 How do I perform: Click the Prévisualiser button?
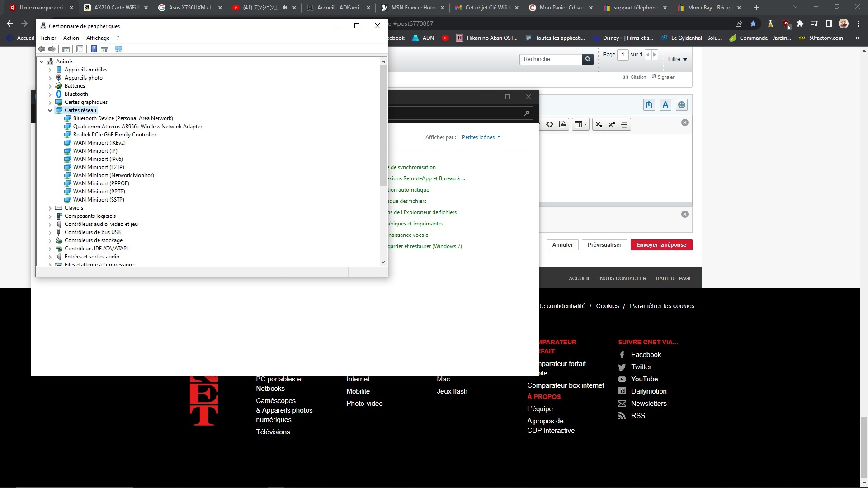pos(604,245)
